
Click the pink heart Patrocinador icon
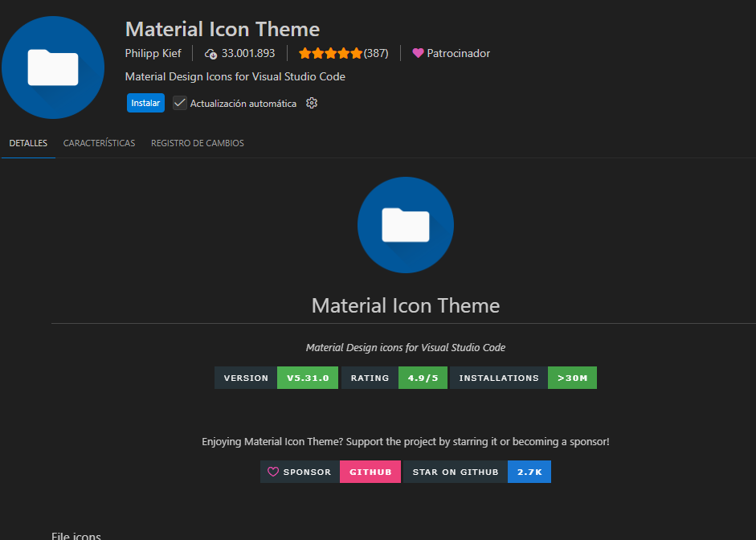pyautogui.click(x=418, y=54)
